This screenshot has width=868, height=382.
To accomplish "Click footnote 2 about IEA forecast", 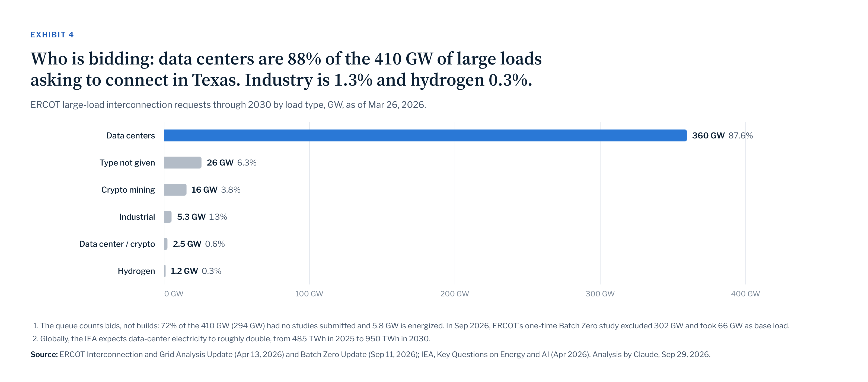I will (231, 338).
